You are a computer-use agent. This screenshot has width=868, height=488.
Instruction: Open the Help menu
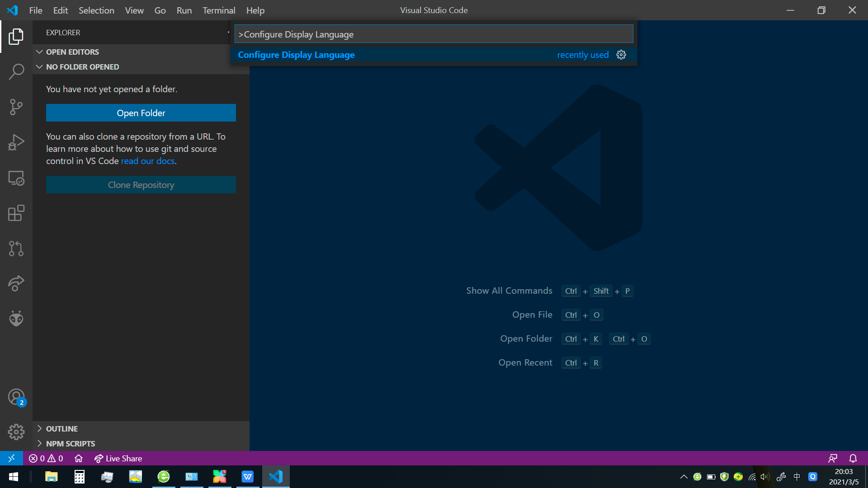coord(255,10)
